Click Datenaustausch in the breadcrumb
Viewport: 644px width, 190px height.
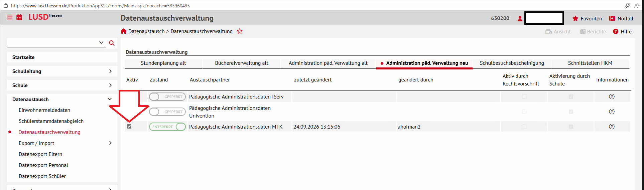pyautogui.click(x=146, y=31)
